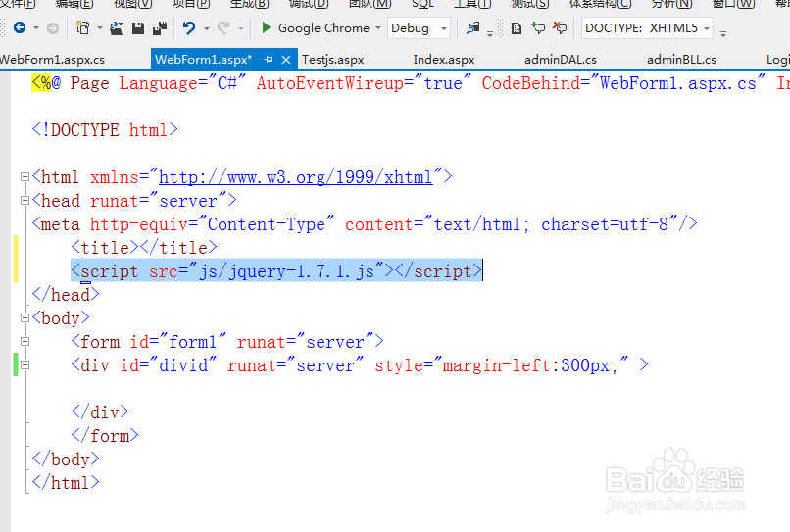
Task: Start debugging with the green play arrow
Action: (266, 27)
